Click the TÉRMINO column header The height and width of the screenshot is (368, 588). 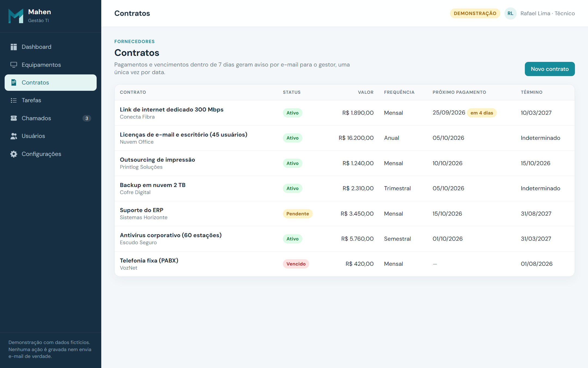[x=531, y=92]
